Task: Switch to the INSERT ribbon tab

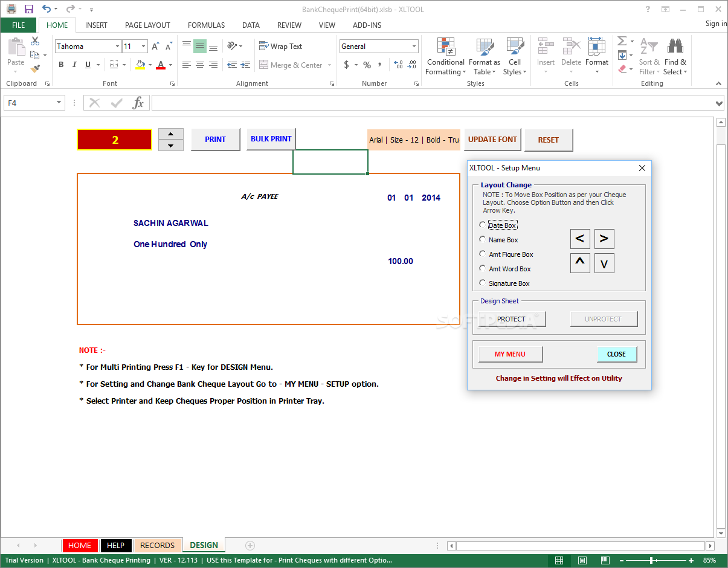Action: coord(96,25)
